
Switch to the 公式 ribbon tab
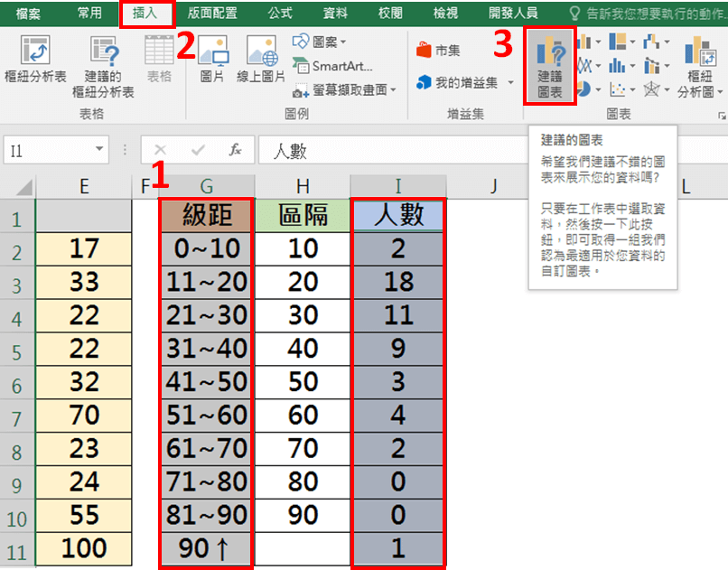[280, 13]
